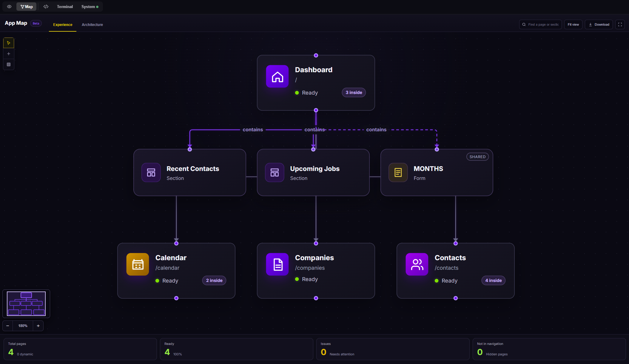Click the /companies route text
629x364 pixels.
(310, 268)
